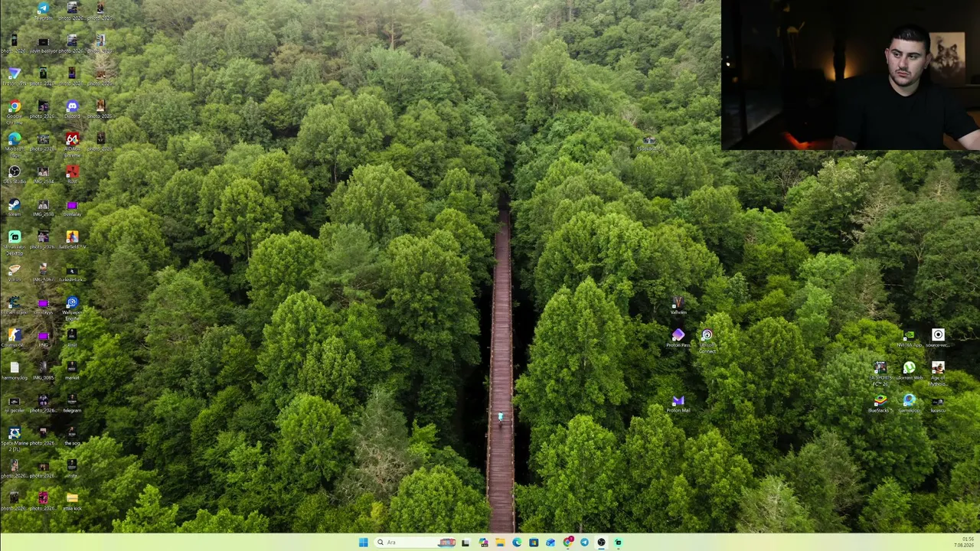Launch the uTorrent Web shortcut
This screenshot has height=551, width=980.
point(909,372)
